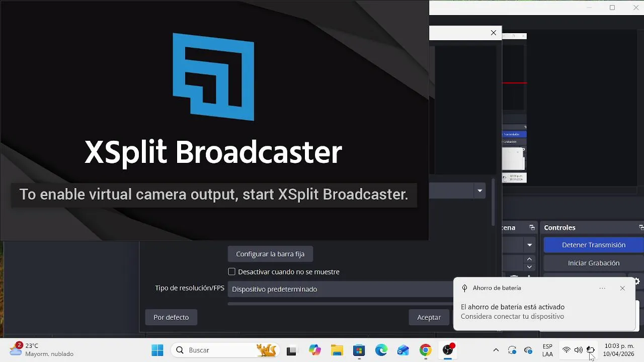Click the Buscar search box
Screen dimensions: 644x362
coord(224,350)
